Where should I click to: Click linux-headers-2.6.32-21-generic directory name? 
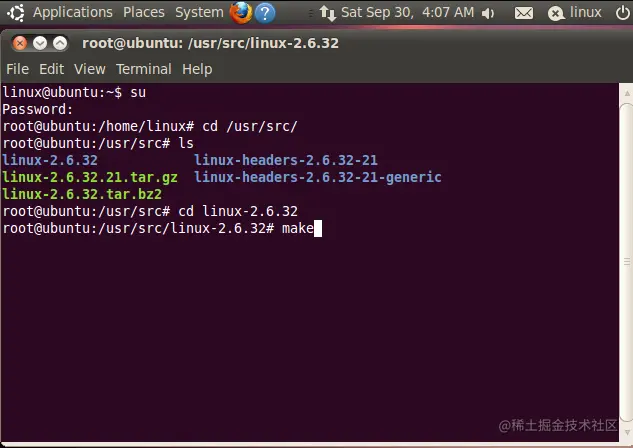[x=318, y=177]
